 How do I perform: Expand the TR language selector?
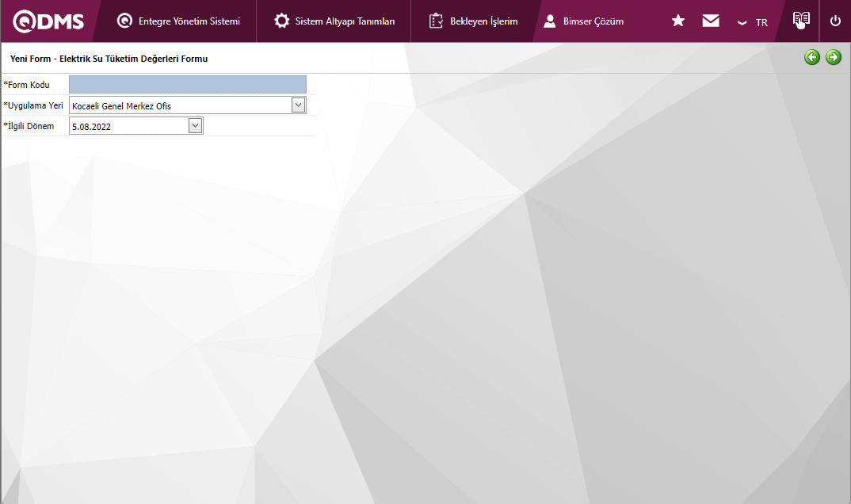753,22
